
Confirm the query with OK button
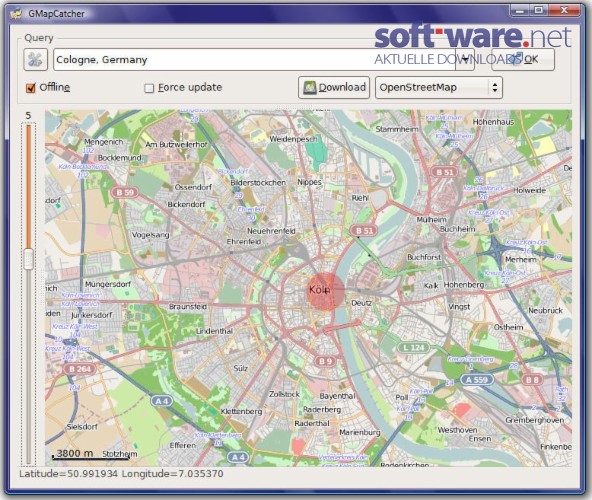coord(523,59)
